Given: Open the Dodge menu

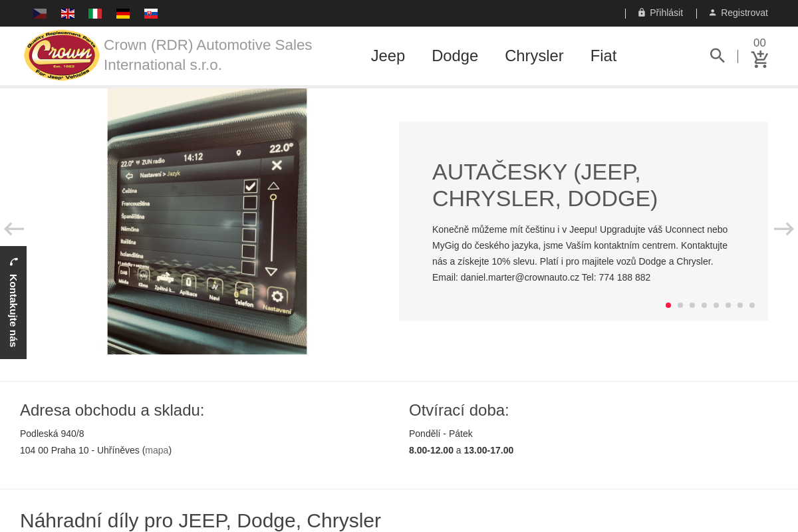Looking at the screenshot, I should tap(455, 56).
